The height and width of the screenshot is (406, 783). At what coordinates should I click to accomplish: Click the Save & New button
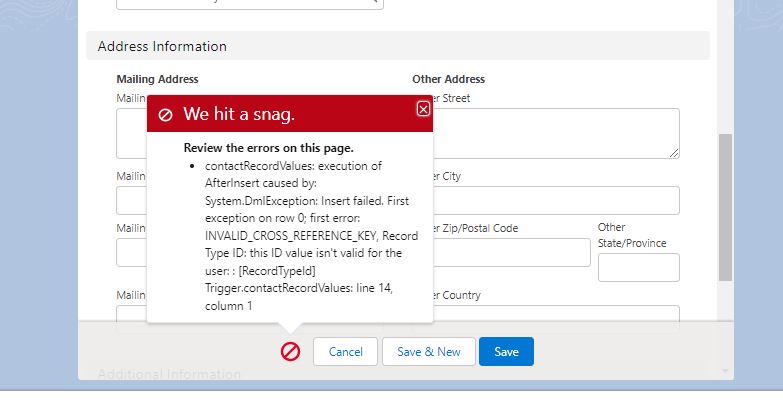[428, 352]
